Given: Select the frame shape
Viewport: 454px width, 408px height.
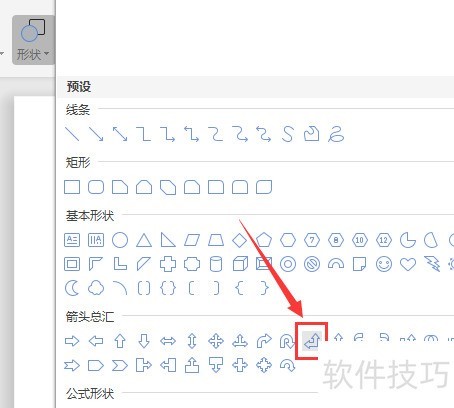Looking at the screenshot, I should (72, 264).
